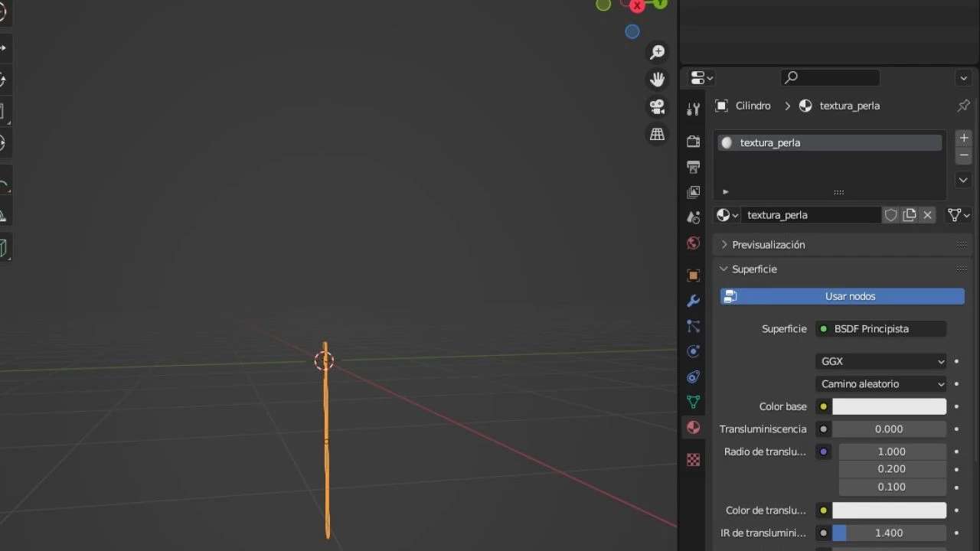Toggle fake user shield for textura_perla
The image size is (980, 551).
pyautogui.click(x=890, y=215)
